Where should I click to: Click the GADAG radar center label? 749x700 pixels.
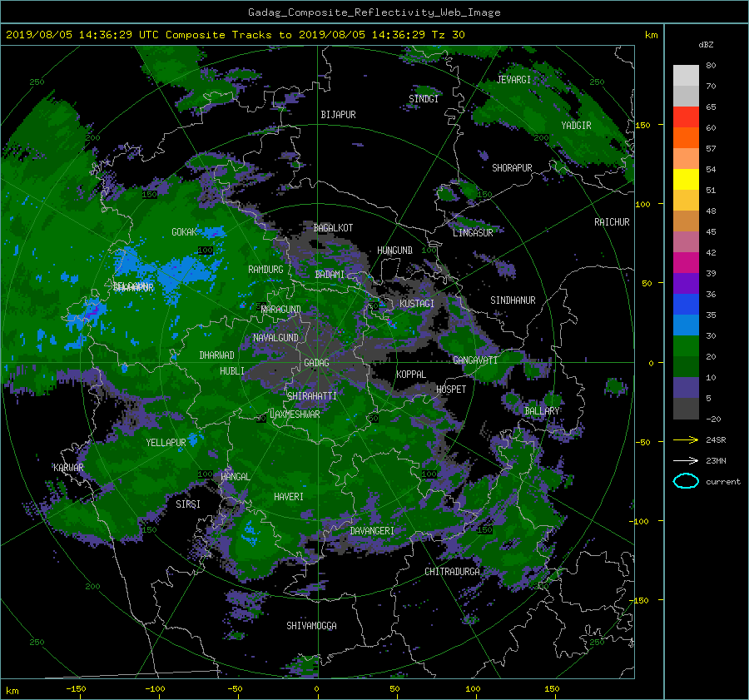point(317,363)
